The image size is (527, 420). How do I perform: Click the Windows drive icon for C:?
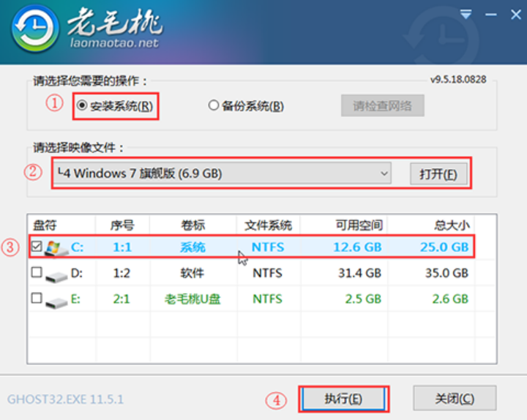point(55,247)
